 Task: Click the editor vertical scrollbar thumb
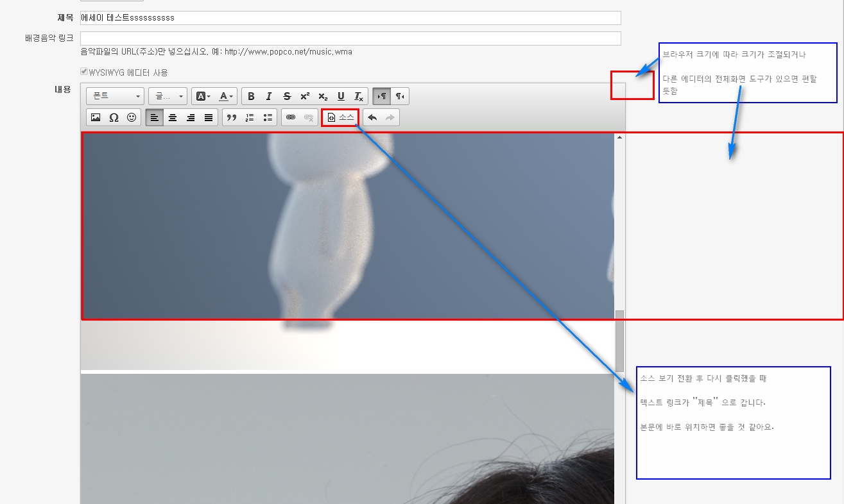(619, 340)
